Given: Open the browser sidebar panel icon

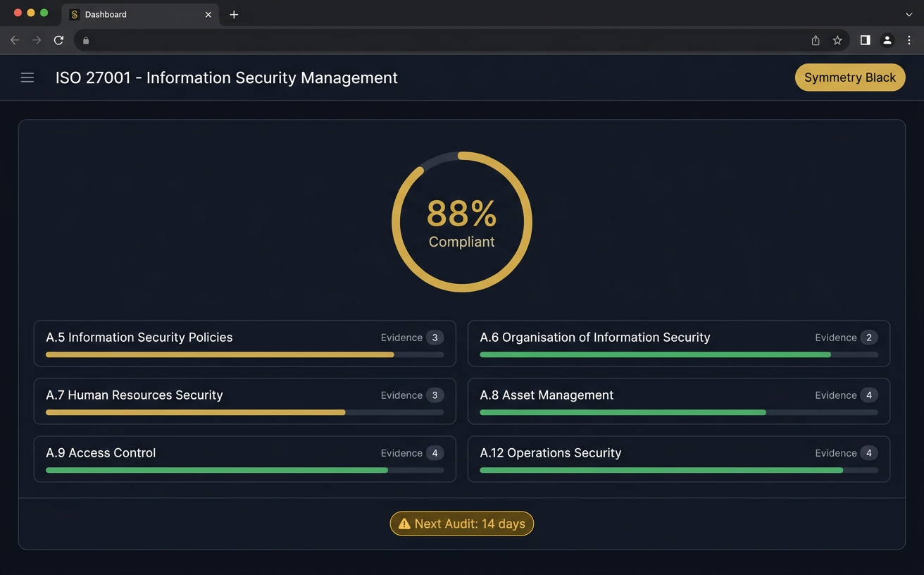Looking at the screenshot, I should [x=865, y=40].
